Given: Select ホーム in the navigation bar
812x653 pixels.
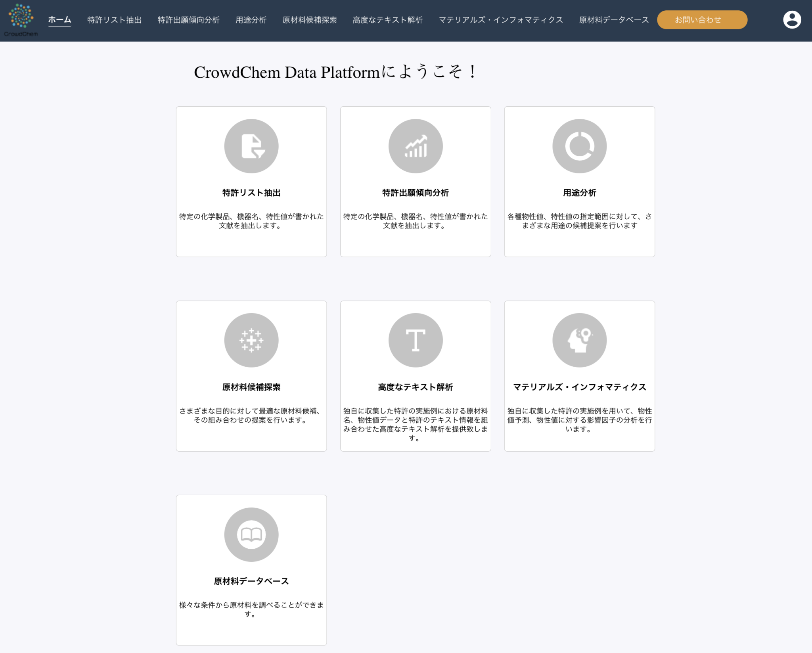Looking at the screenshot, I should point(59,19).
